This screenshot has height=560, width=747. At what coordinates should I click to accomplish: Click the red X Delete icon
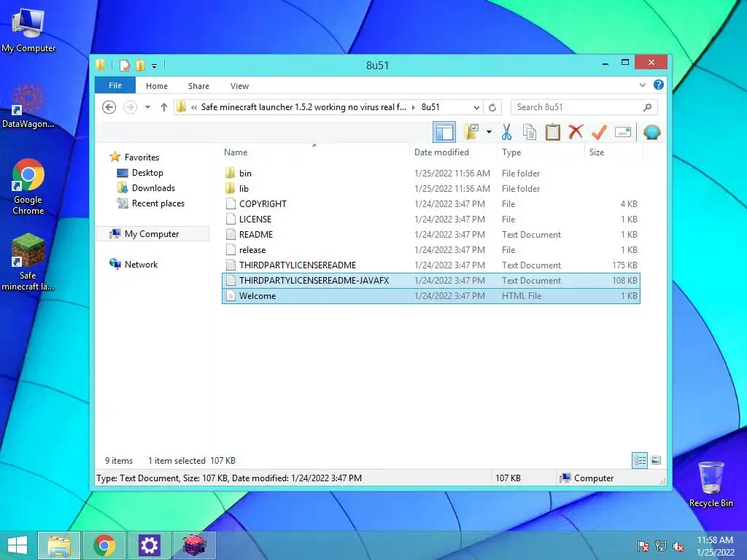pos(576,132)
